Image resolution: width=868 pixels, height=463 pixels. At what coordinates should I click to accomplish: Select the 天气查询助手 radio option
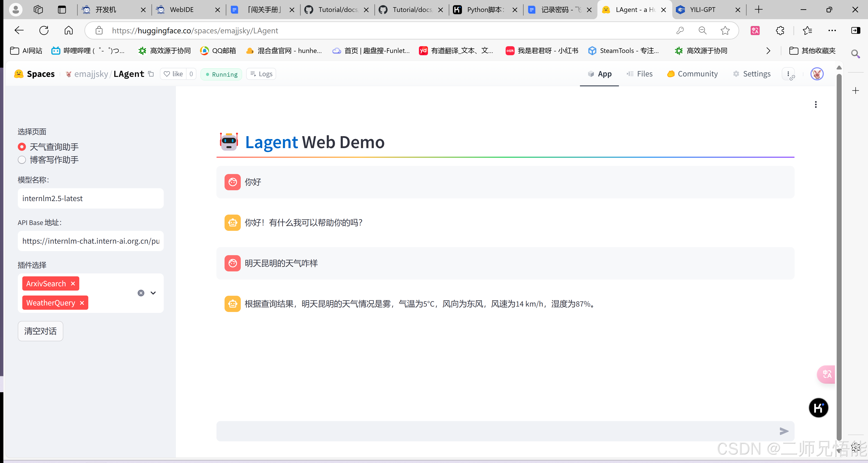coord(22,147)
